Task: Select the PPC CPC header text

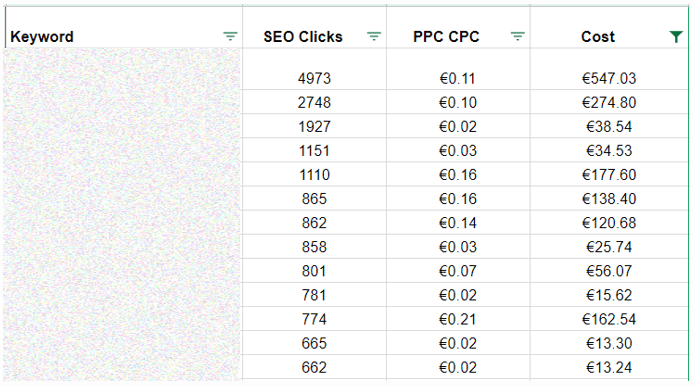Action: (x=446, y=37)
